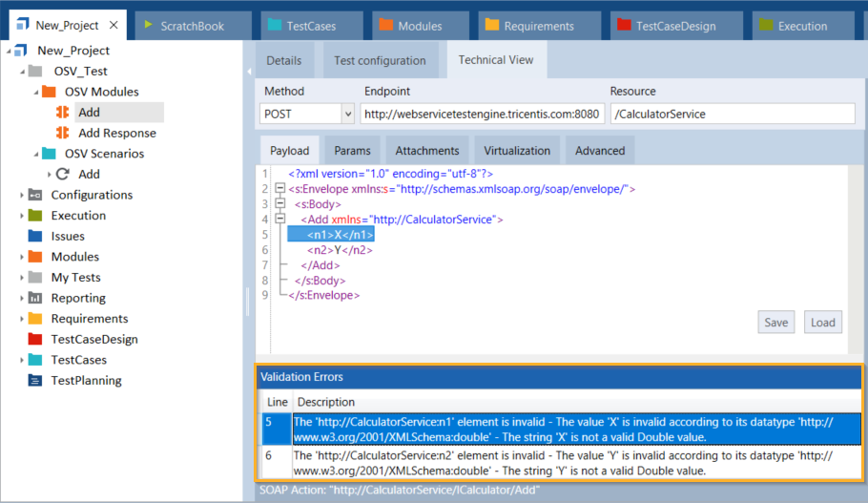The width and height of the screenshot is (868, 503).
Task: Click the orange Add module icon in tree
Action: coord(63,113)
